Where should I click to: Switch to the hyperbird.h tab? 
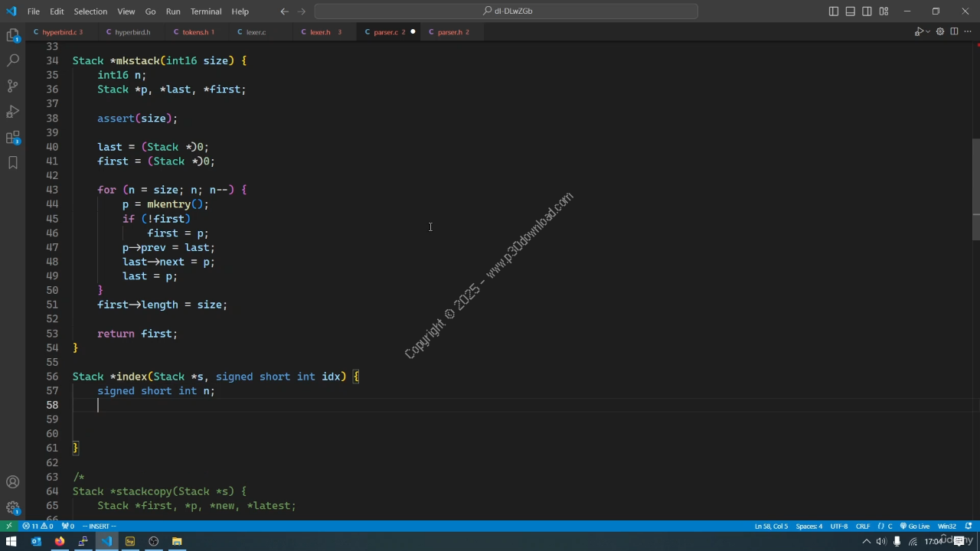[x=132, y=32]
